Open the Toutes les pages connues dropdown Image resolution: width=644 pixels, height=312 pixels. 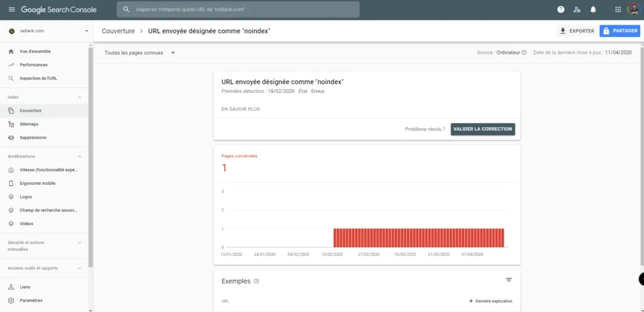coord(140,53)
